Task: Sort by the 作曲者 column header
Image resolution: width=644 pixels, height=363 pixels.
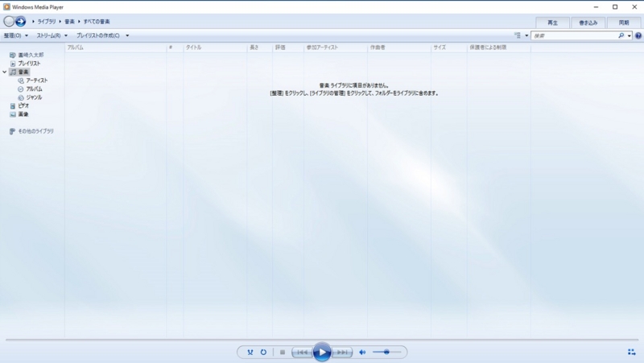Action: pos(399,47)
